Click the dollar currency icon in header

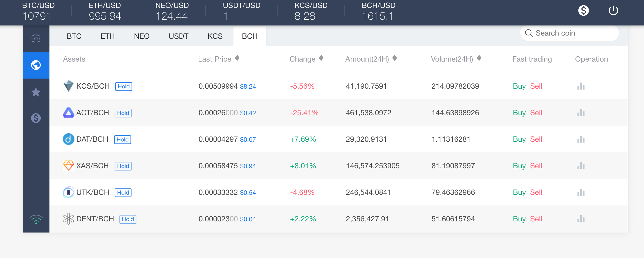[584, 11]
